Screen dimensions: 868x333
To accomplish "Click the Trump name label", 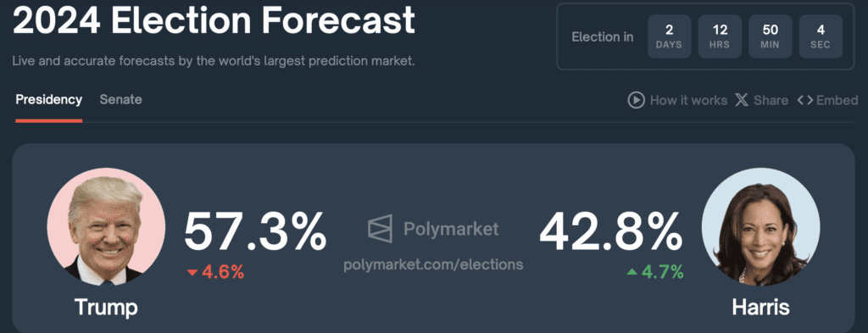I will (106, 307).
